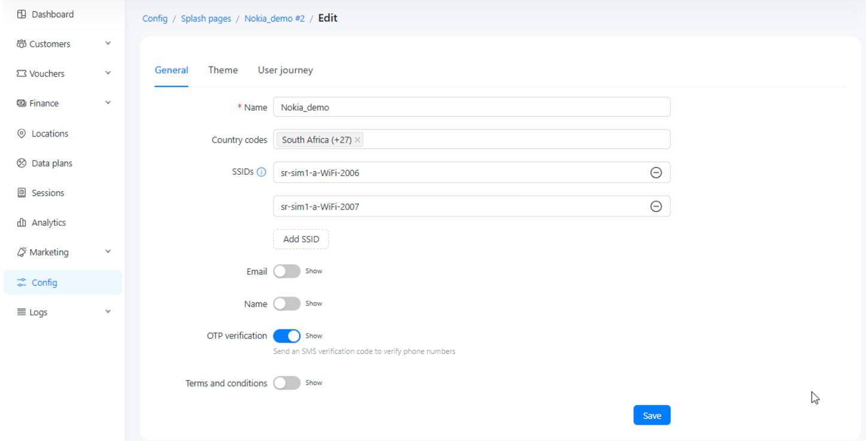Viewport: 868px width, 448px height.
Task: Click the sr-sim1-a-WiFi-2006 SSID field
Action: pyautogui.click(x=472, y=172)
